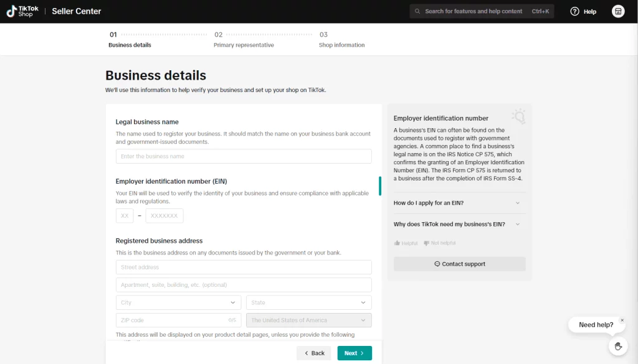
Task: Go Back to the previous step
Action: [314, 353]
